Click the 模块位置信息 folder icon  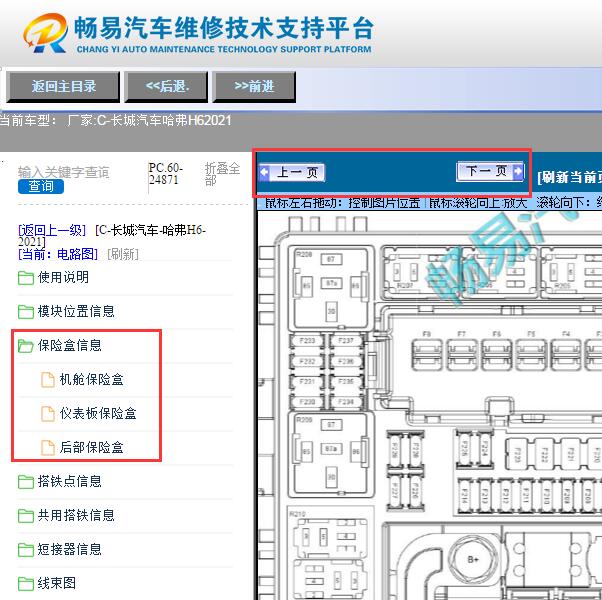pos(26,312)
